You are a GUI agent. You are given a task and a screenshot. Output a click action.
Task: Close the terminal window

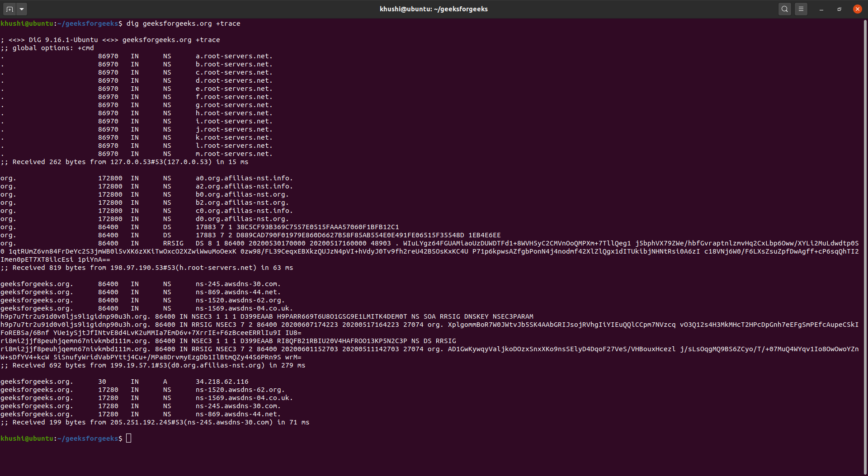pyautogui.click(x=858, y=9)
